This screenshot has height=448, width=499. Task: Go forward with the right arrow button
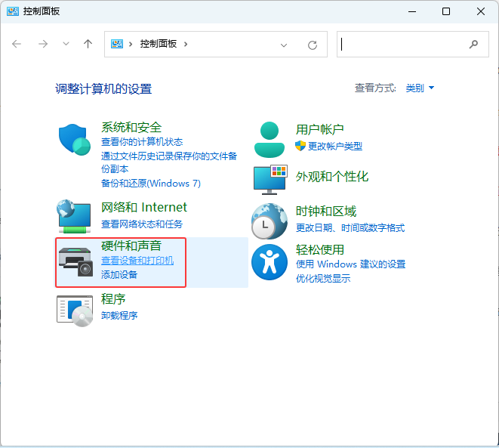pyautogui.click(x=43, y=44)
